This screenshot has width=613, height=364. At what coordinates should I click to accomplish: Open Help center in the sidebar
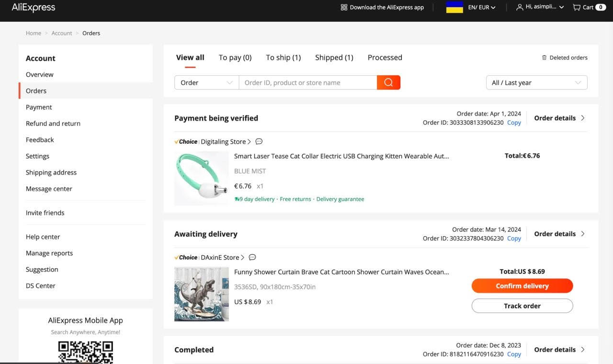click(x=43, y=237)
